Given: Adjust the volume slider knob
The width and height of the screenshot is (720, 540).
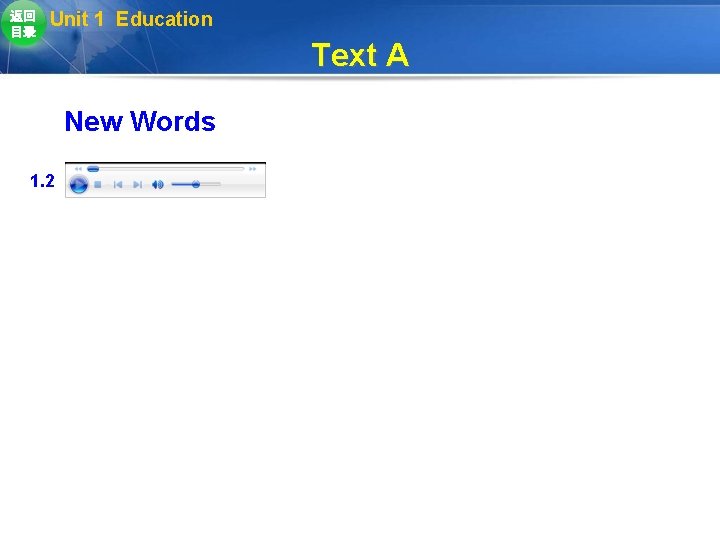Looking at the screenshot, I should click(x=196, y=185).
